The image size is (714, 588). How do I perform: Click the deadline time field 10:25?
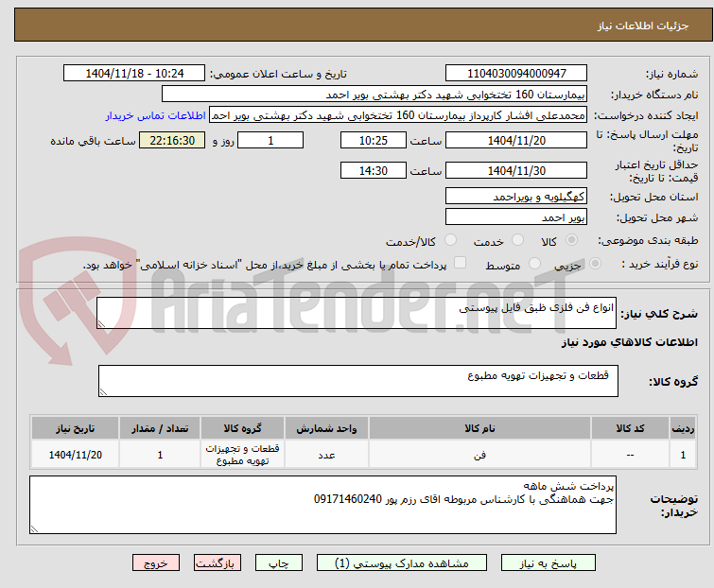point(374,140)
